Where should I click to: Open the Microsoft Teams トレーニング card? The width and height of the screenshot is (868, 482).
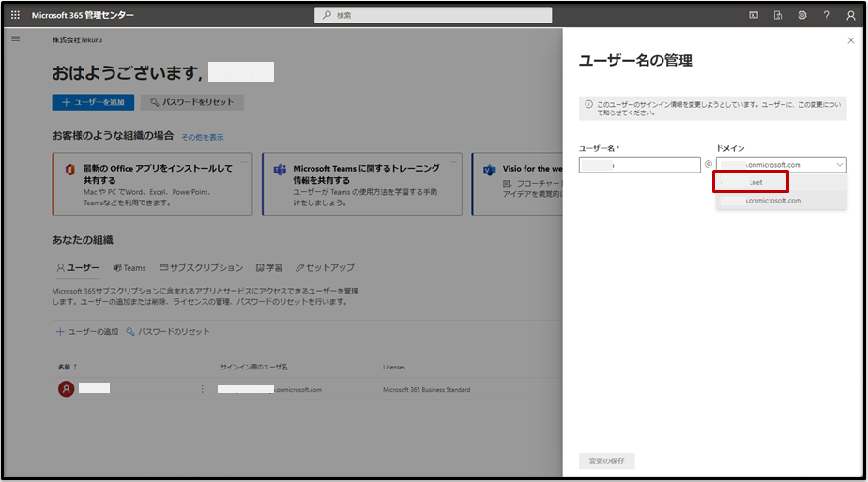(x=362, y=185)
